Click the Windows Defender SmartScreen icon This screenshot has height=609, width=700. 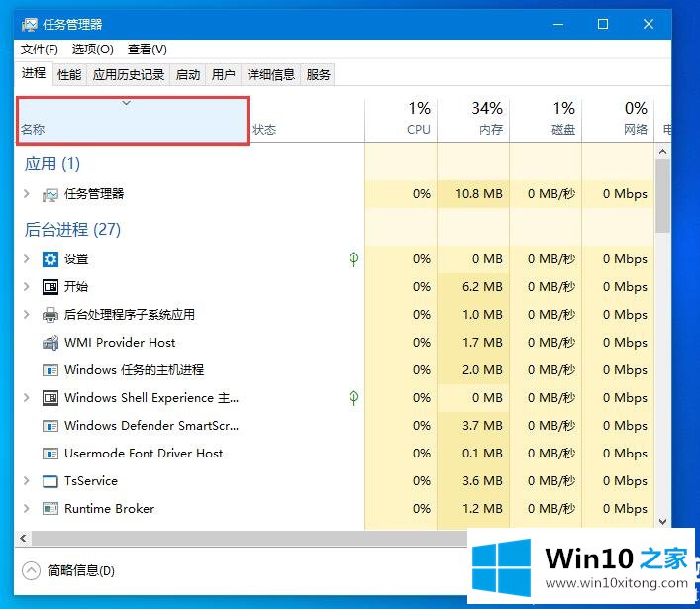[50, 426]
